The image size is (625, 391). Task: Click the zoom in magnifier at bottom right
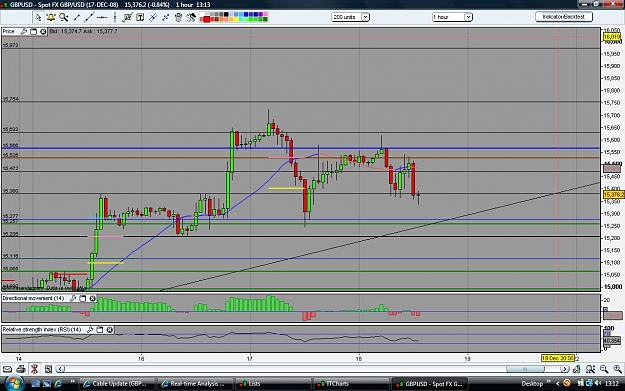618,369
